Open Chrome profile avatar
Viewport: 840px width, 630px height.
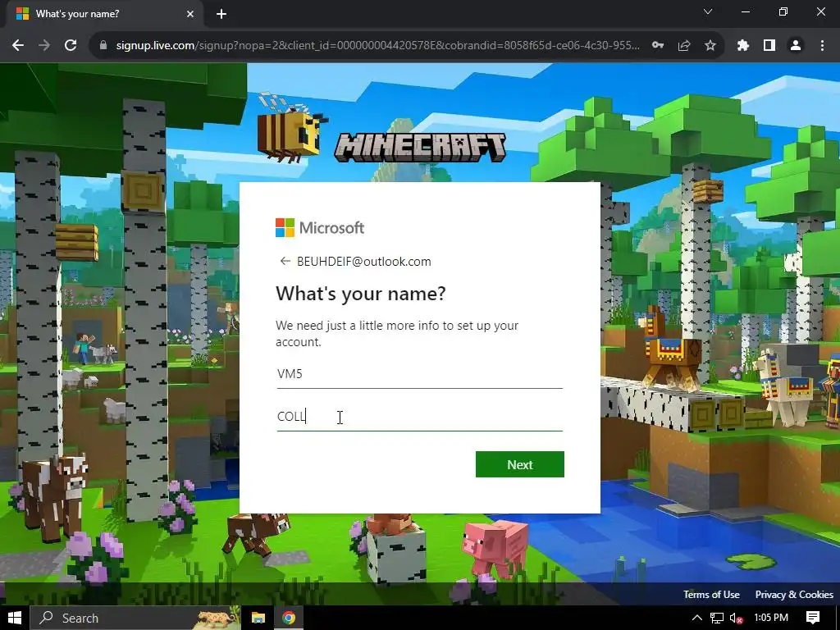796,46
